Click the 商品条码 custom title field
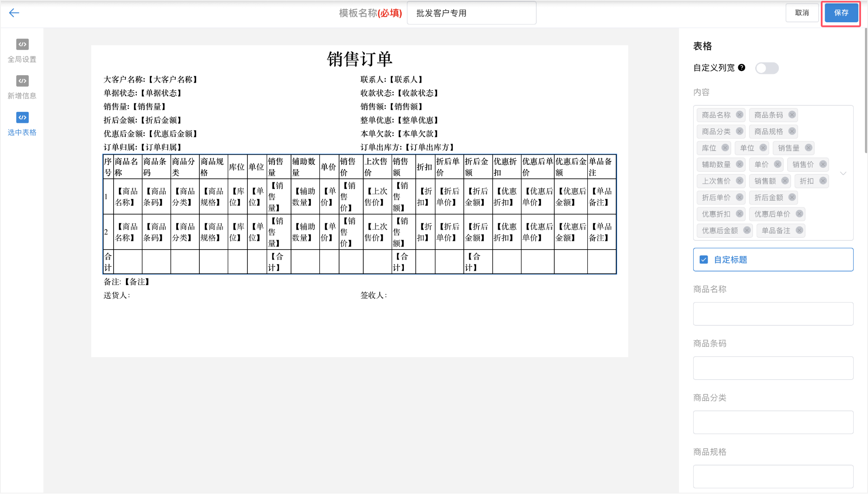 773,368
